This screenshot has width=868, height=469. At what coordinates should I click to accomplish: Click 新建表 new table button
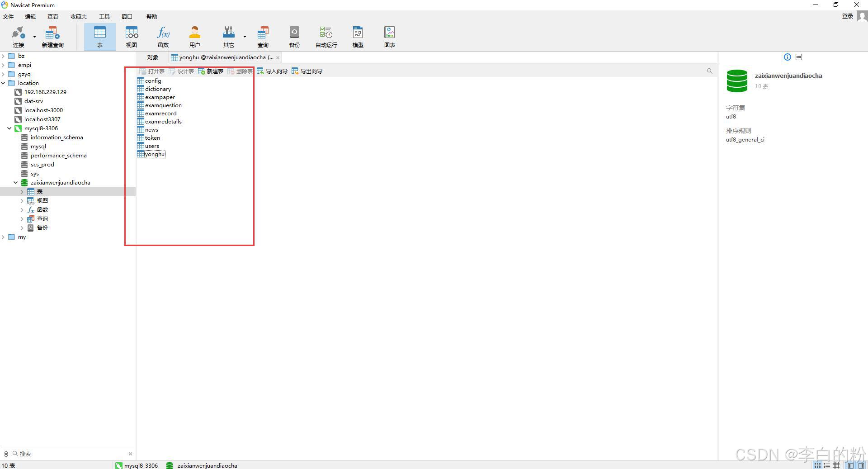pos(211,71)
